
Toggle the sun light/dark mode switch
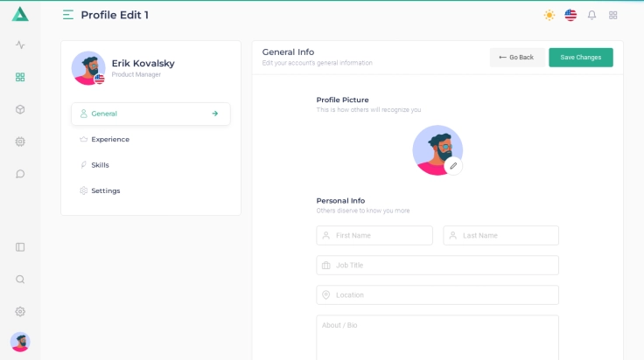[549, 15]
